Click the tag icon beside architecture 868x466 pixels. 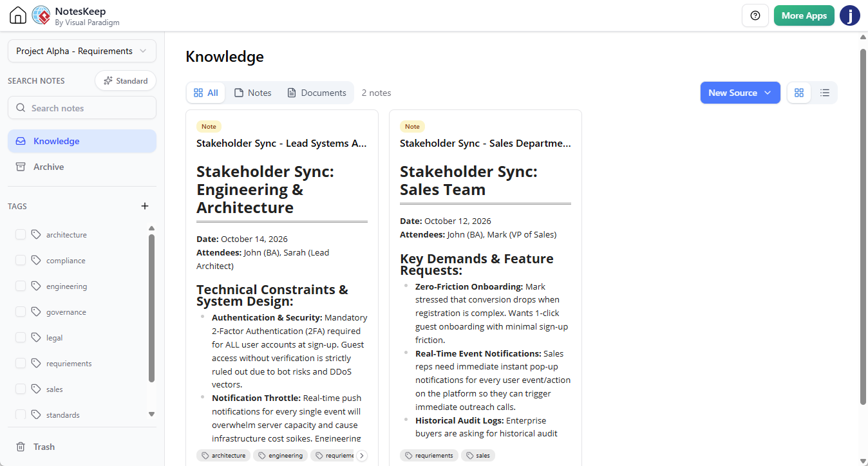pyautogui.click(x=36, y=235)
